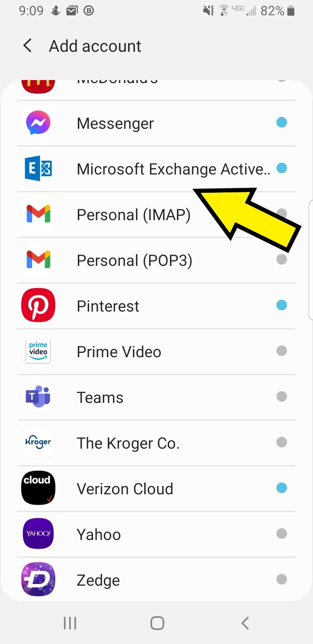Tap the Prime Video icon
This screenshot has height=644, width=313.
coord(38,351)
